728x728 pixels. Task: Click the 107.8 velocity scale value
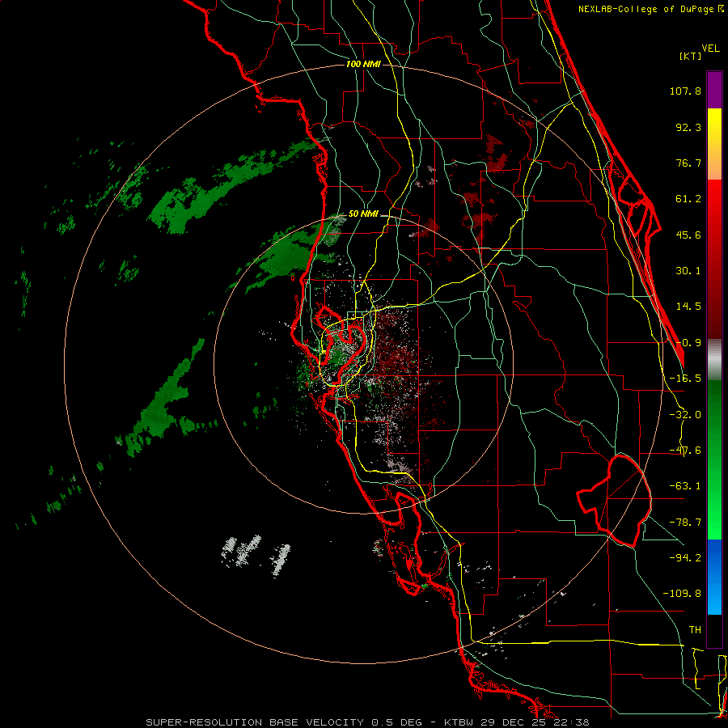click(685, 91)
